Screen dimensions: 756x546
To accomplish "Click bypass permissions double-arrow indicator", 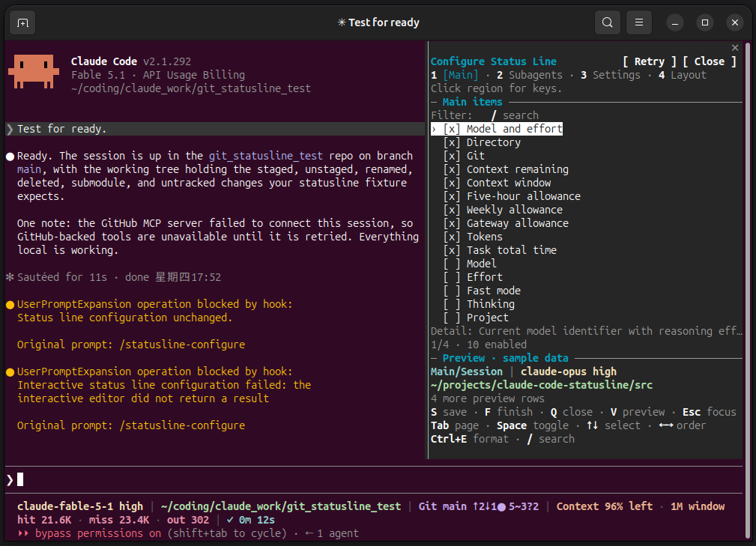I will tap(23, 533).
